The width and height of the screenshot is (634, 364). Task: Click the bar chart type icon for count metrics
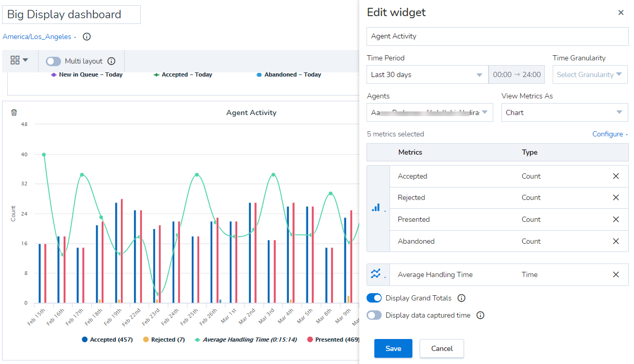click(x=378, y=208)
